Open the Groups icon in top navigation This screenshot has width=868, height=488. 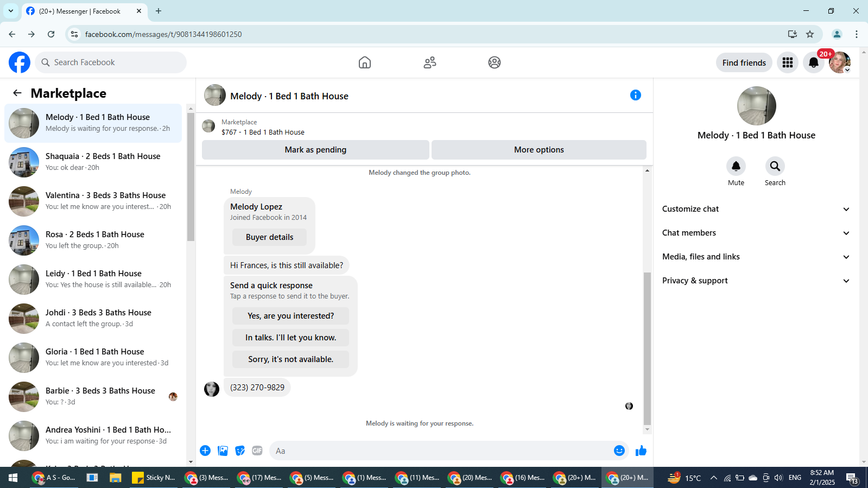tap(495, 62)
